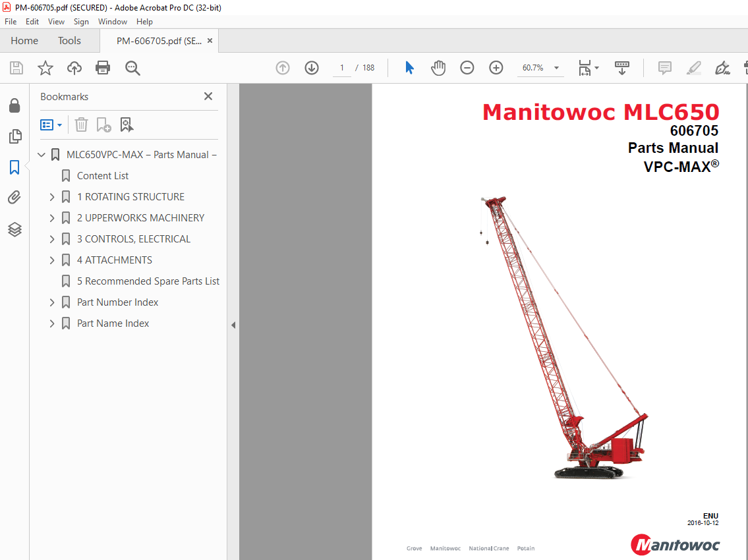Zoom out with minus icon
This screenshot has width=748, height=560.
click(467, 68)
